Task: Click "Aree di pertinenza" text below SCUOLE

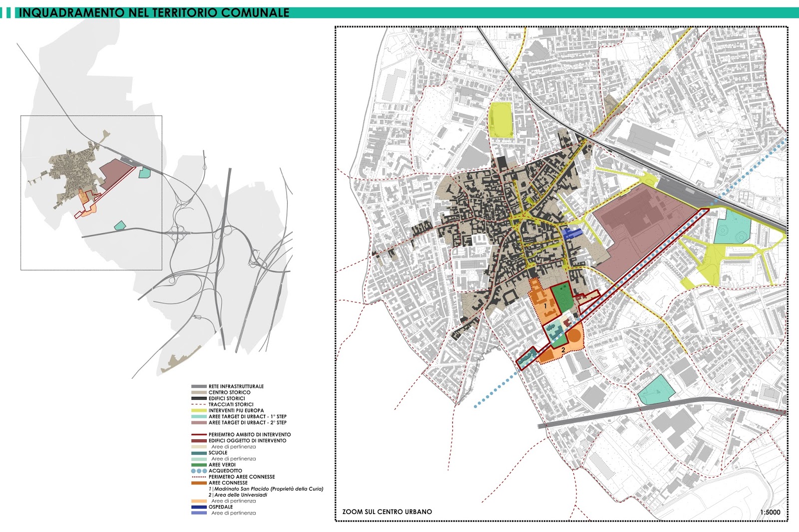Action: pyautogui.click(x=233, y=459)
